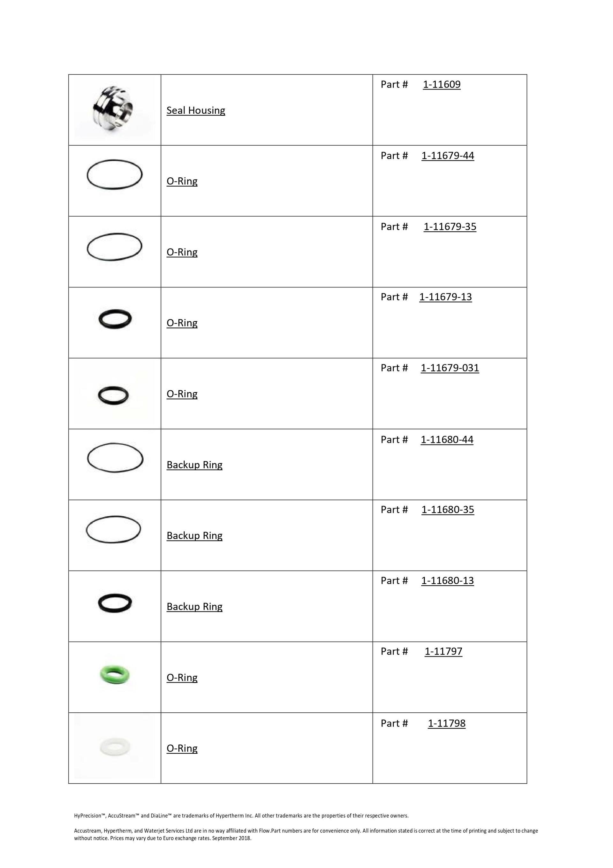
Task: Click the Backup Ring link for 1-11680-44
Action: click(195, 465)
